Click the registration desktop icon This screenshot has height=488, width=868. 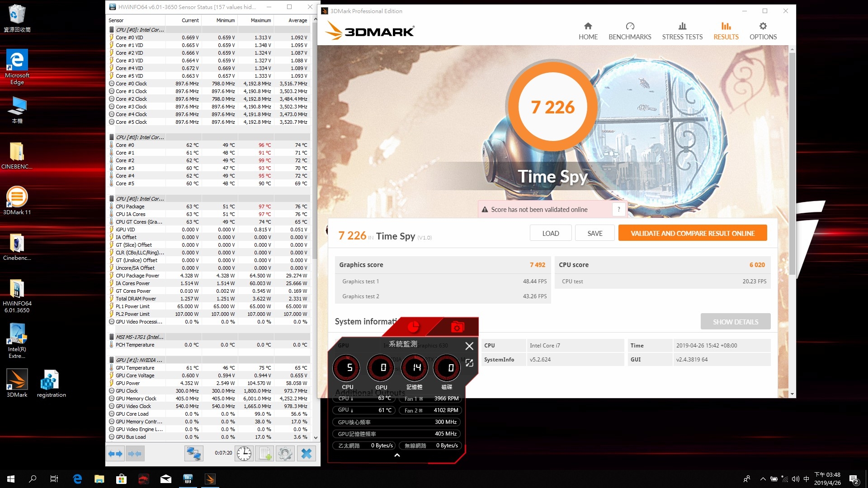51,383
